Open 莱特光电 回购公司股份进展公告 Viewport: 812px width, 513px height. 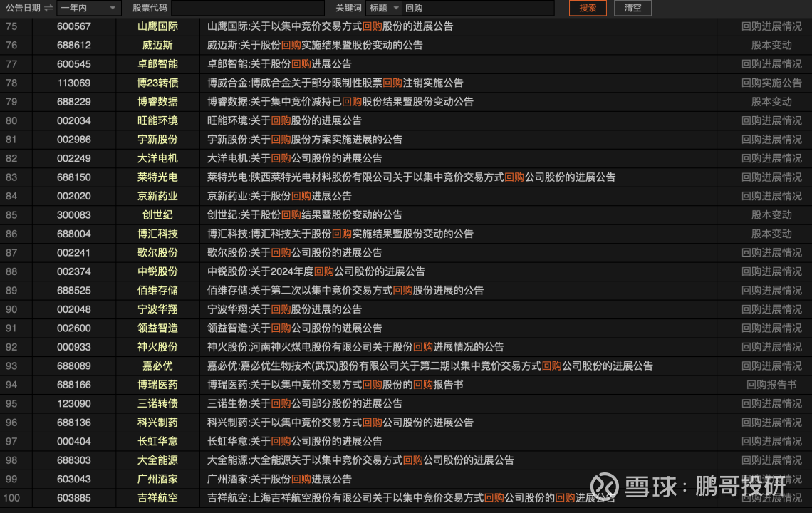[x=411, y=177]
